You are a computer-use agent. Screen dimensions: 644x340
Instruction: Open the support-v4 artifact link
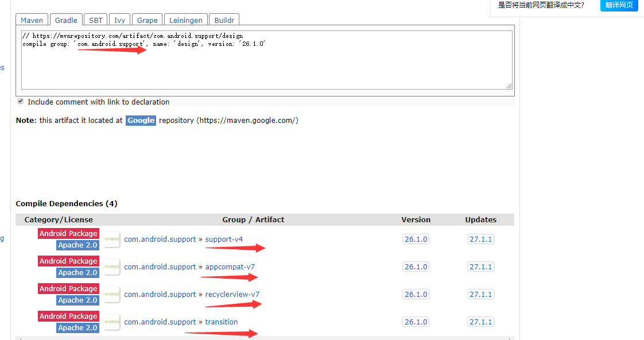(x=224, y=239)
